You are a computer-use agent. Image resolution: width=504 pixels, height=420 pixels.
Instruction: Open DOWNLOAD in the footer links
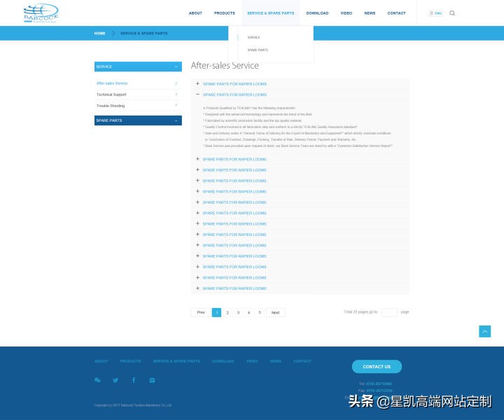(223, 361)
